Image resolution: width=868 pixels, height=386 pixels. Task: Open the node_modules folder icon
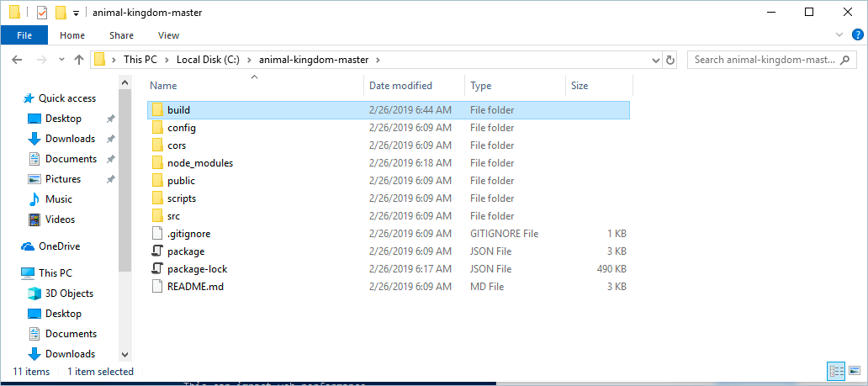156,163
